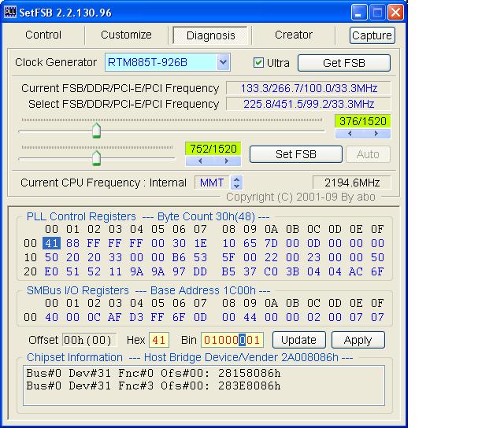Click the MMT spinner down arrow
Viewport: 504px width, 428px height.
tap(236, 186)
